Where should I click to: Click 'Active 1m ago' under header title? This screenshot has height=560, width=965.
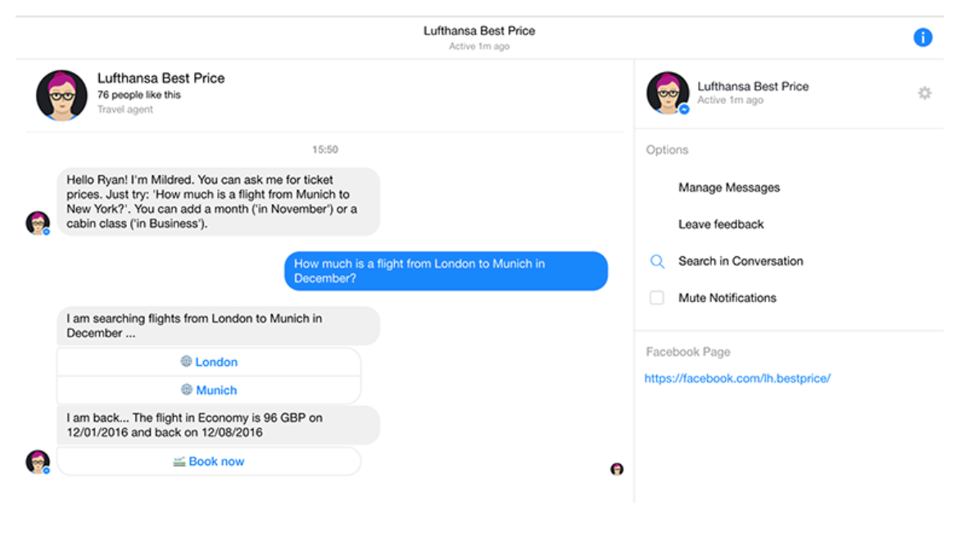[x=478, y=46]
